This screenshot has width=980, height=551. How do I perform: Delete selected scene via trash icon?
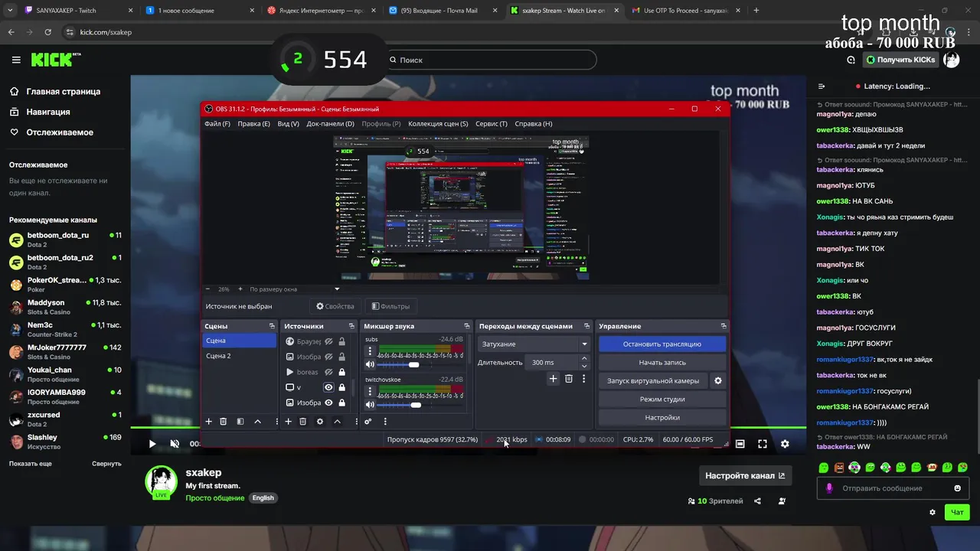[223, 421]
